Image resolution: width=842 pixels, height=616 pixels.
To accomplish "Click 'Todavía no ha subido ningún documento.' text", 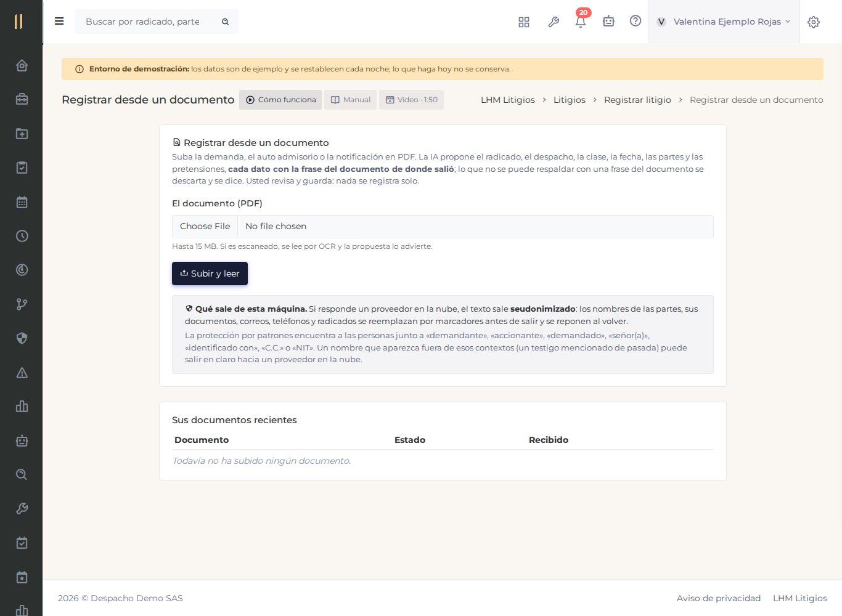I will 261,461.
